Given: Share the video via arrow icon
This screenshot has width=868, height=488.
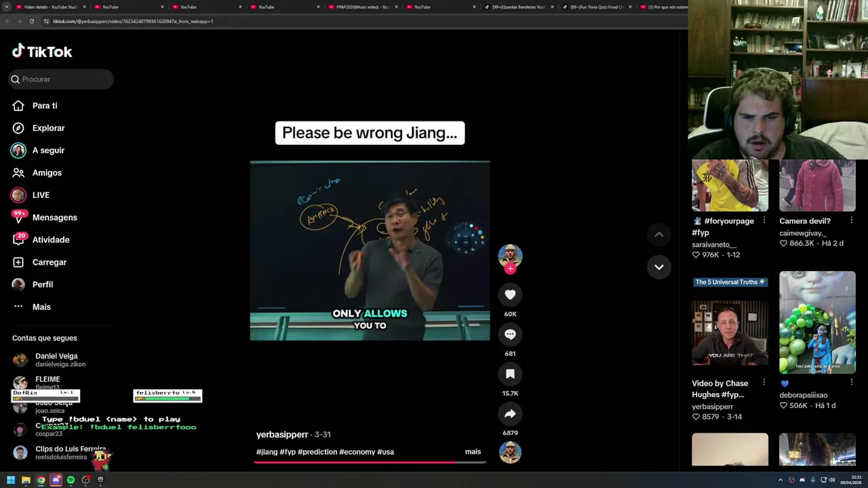Looking at the screenshot, I should [x=510, y=413].
